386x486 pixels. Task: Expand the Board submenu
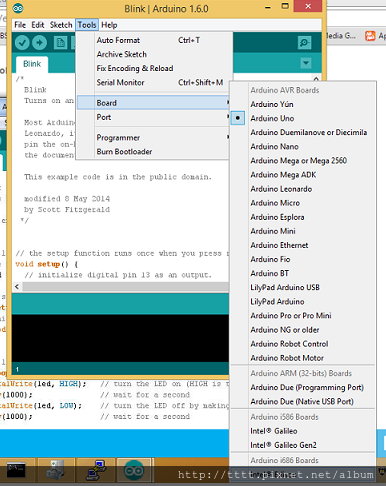pos(153,103)
